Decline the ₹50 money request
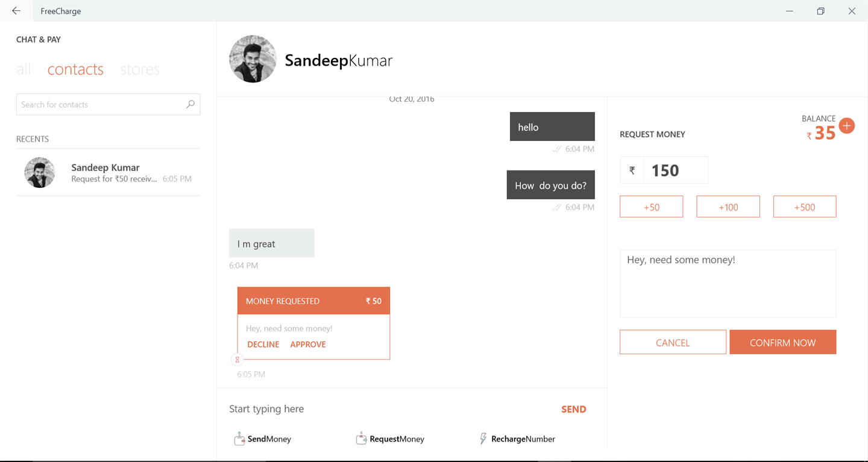This screenshot has height=462, width=868. pyautogui.click(x=263, y=345)
